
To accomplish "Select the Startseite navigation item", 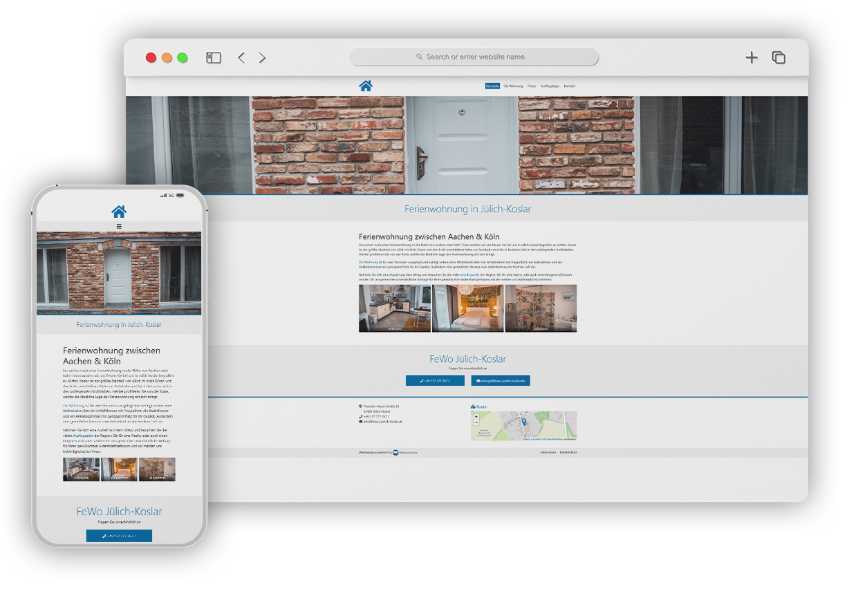I will [x=492, y=86].
